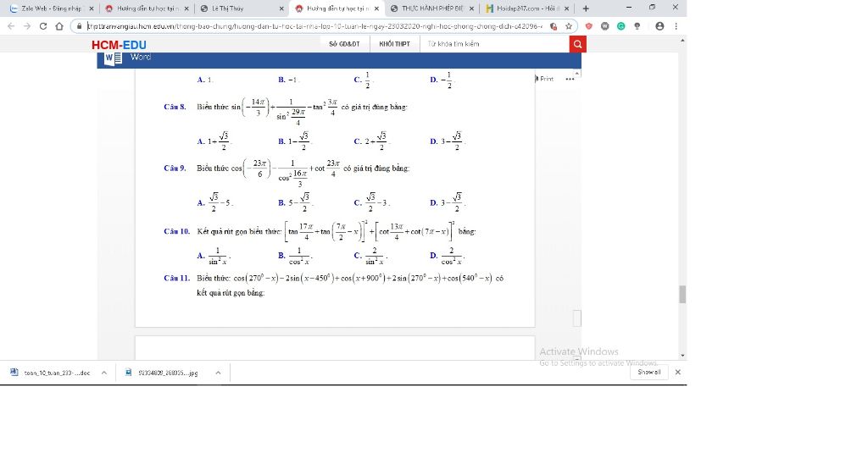Click the page vertical scrollbar thumb

682,294
